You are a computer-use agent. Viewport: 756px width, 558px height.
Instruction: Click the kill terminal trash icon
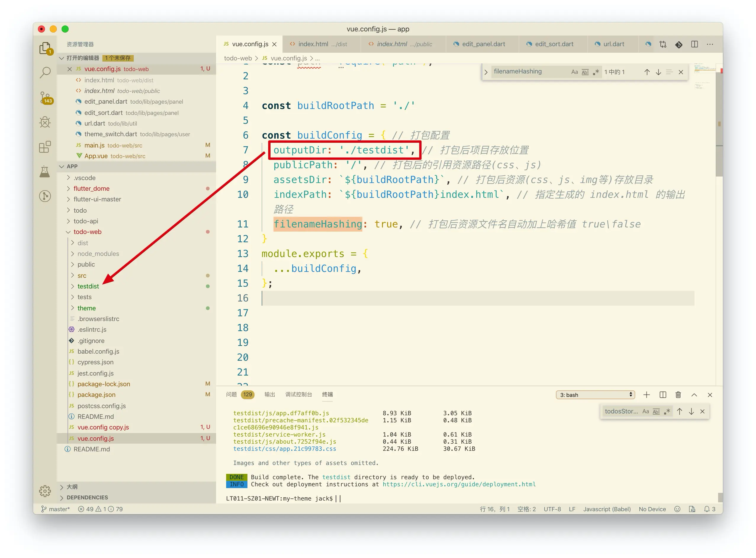[x=678, y=395]
